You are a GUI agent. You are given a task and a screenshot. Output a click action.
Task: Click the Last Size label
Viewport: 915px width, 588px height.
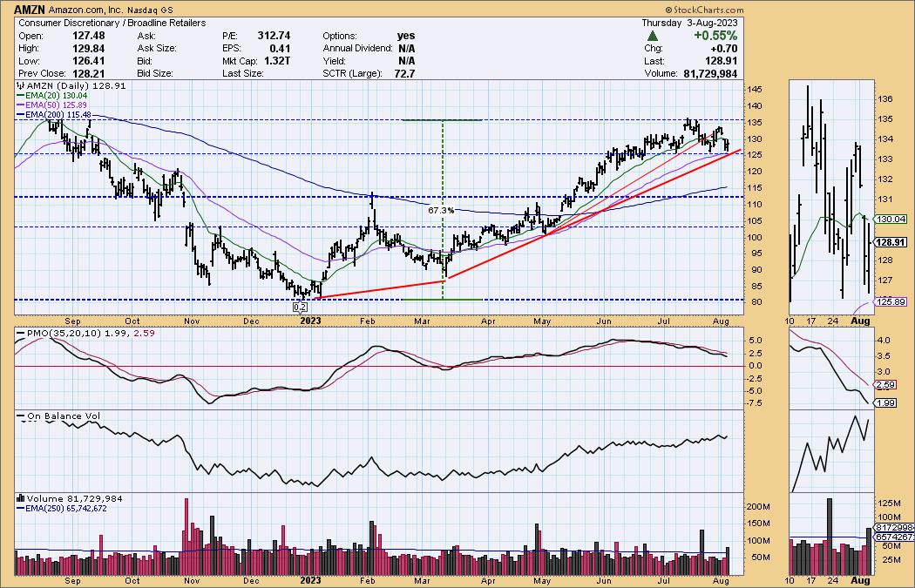point(243,73)
